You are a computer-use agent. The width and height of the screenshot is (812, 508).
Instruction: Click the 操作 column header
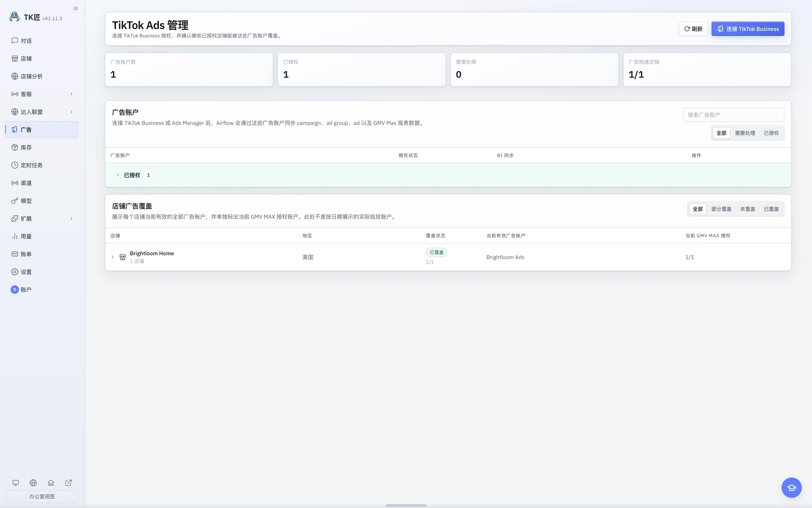696,156
